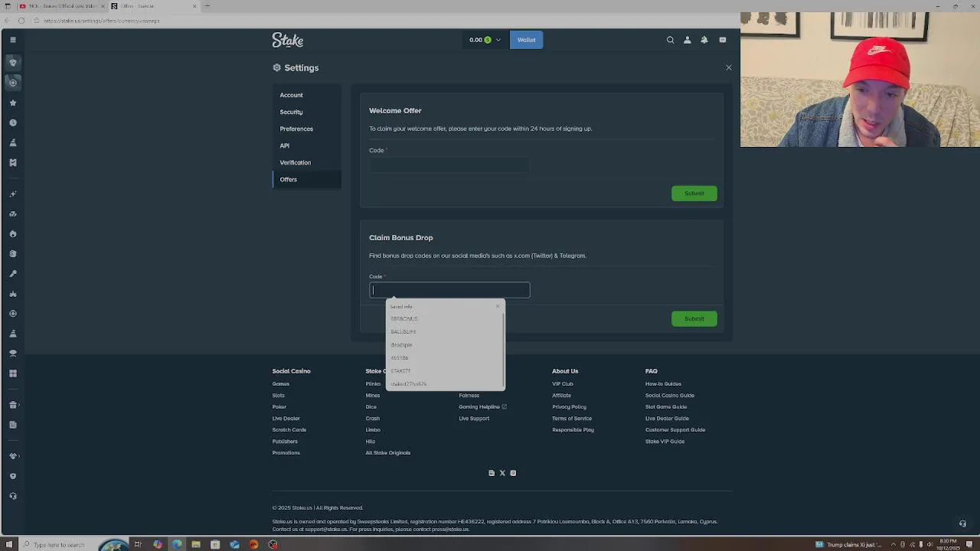Open Promotions footer link
Image resolution: width=980 pixels, height=551 pixels.
(x=286, y=452)
